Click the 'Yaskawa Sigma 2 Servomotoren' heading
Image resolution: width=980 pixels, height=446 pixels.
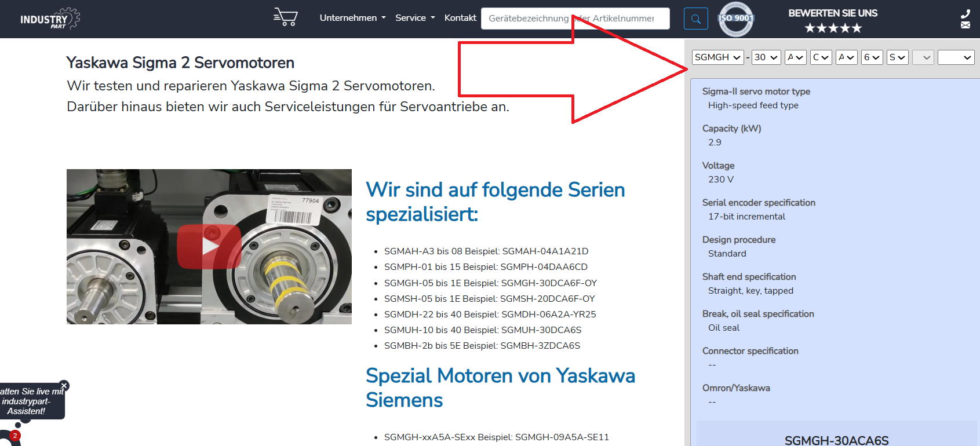[x=180, y=63]
